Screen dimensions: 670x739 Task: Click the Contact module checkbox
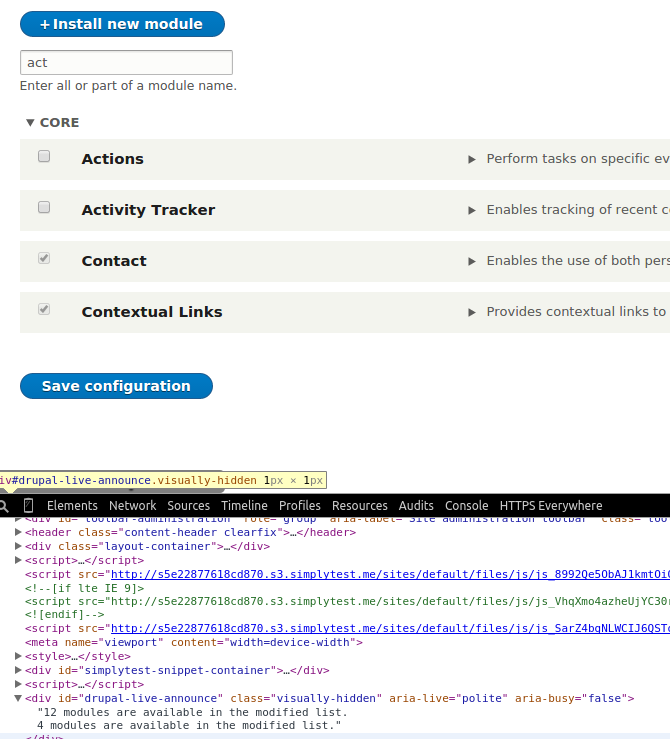44,259
